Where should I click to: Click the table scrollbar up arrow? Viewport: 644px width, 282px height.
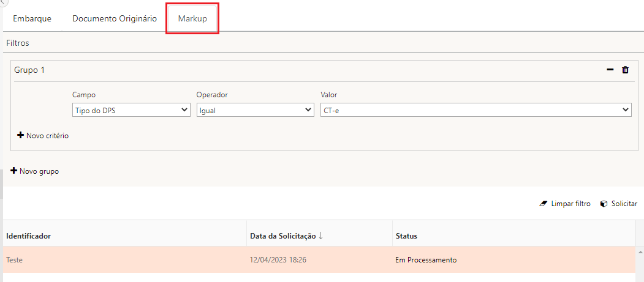640,251
